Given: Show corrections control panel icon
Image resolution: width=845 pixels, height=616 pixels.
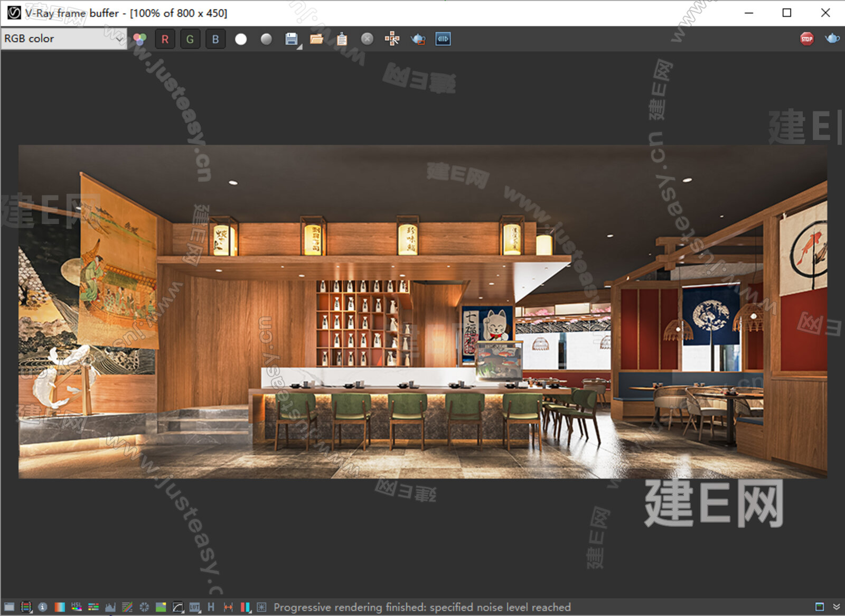Looking at the screenshot, I should (9, 607).
